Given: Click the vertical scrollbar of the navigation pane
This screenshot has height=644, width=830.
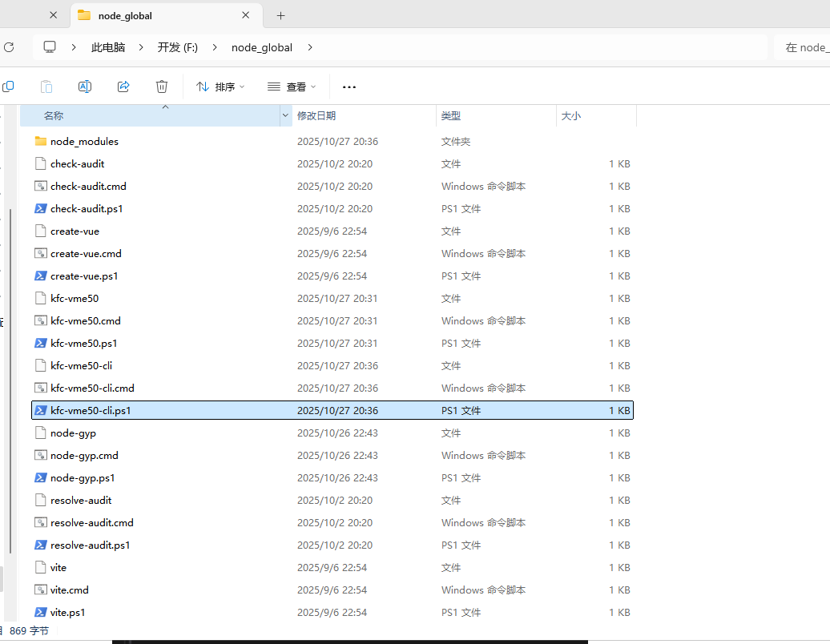Looking at the screenshot, I should tap(10, 381).
